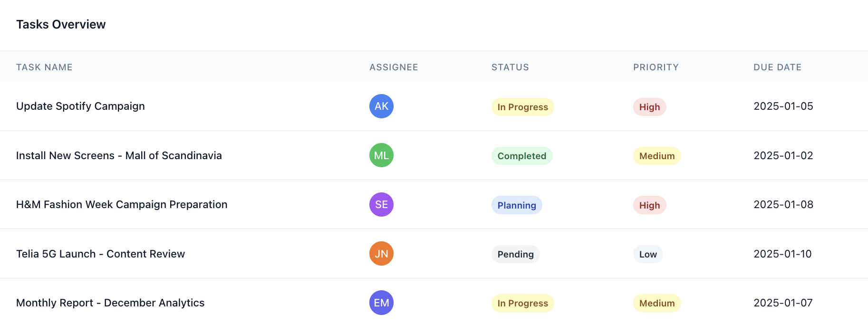Click the Low priority badge
The height and width of the screenshot is (324, 868).
[x=647, y=254]
